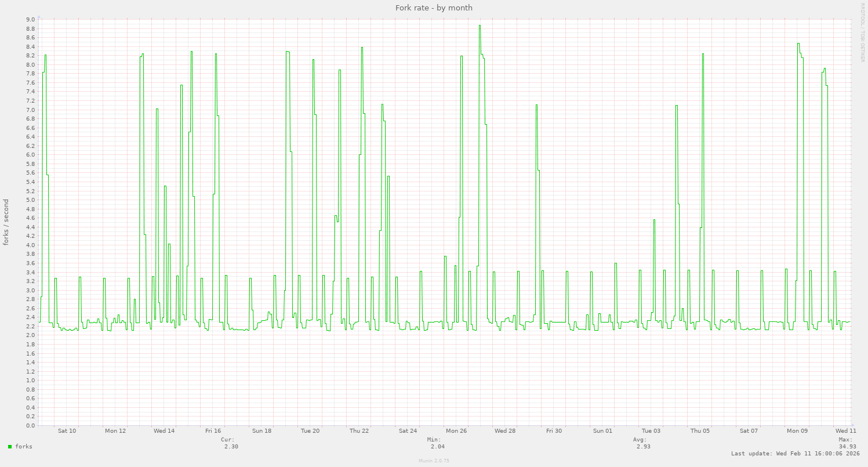Click the Max value 34.93
Viewport: 868px width, 467px height.
click(847, 447)
